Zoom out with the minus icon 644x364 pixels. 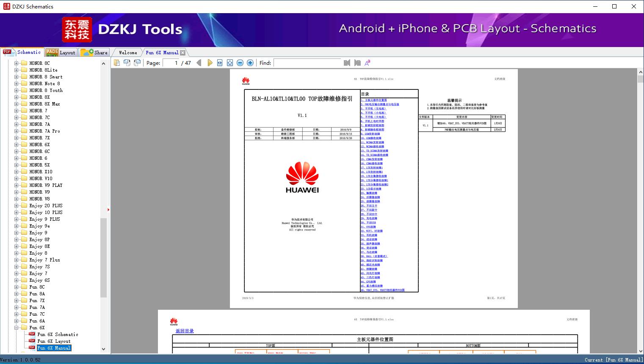(240, 63)
